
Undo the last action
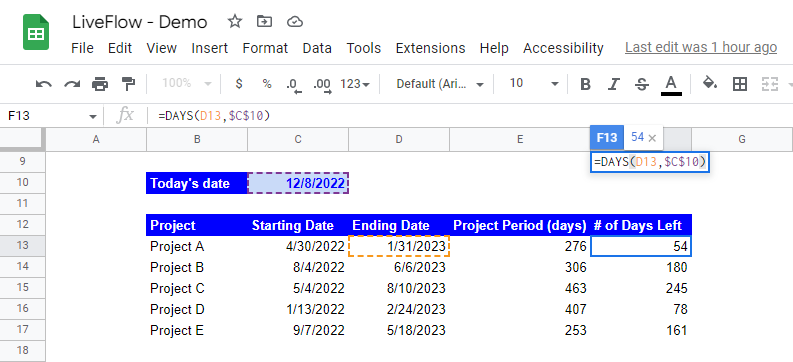(x=43, y=84)
